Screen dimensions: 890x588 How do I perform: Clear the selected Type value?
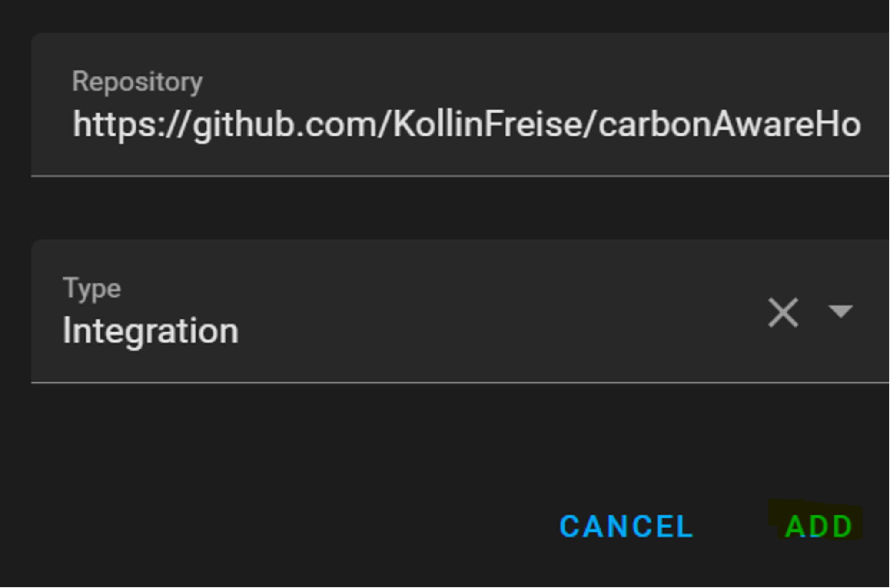783,312
